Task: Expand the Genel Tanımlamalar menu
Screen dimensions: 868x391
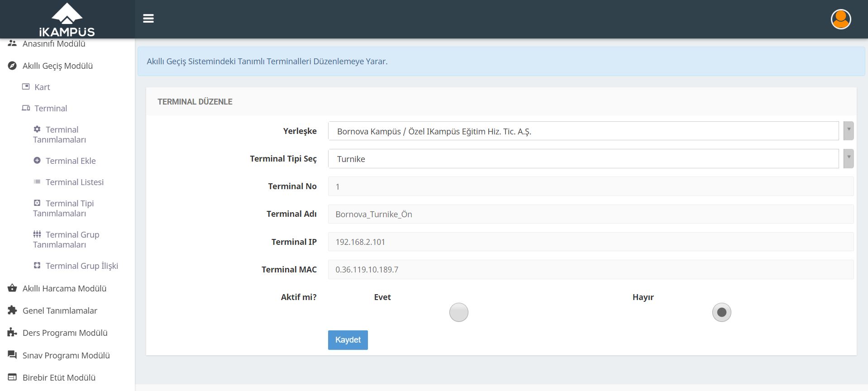Action: (x=60, y=310)
